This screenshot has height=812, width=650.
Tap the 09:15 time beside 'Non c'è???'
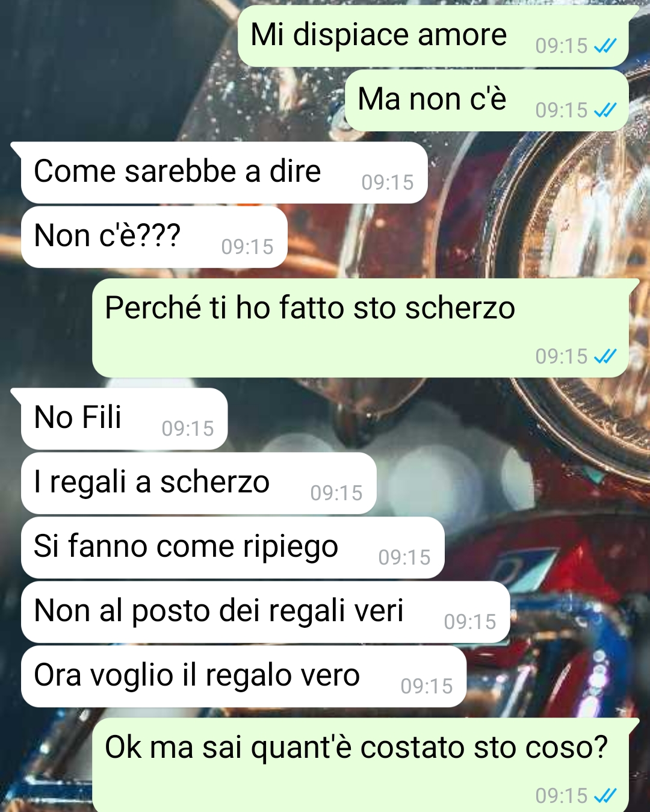click(247, 247)
